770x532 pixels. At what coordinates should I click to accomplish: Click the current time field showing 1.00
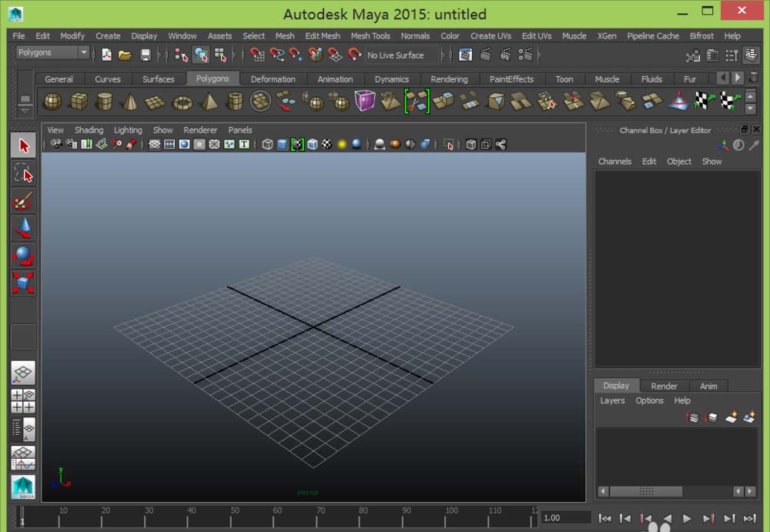[x=565, y=518]
